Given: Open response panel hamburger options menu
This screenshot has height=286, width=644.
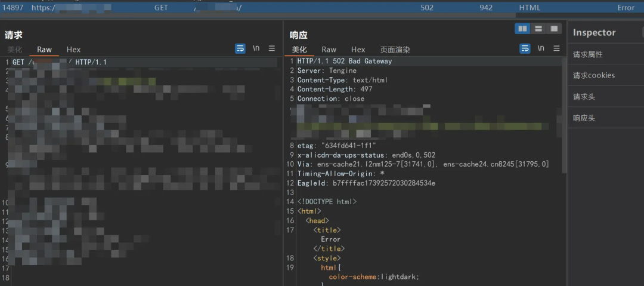Looking at the screenshot, I should [556, 48].
